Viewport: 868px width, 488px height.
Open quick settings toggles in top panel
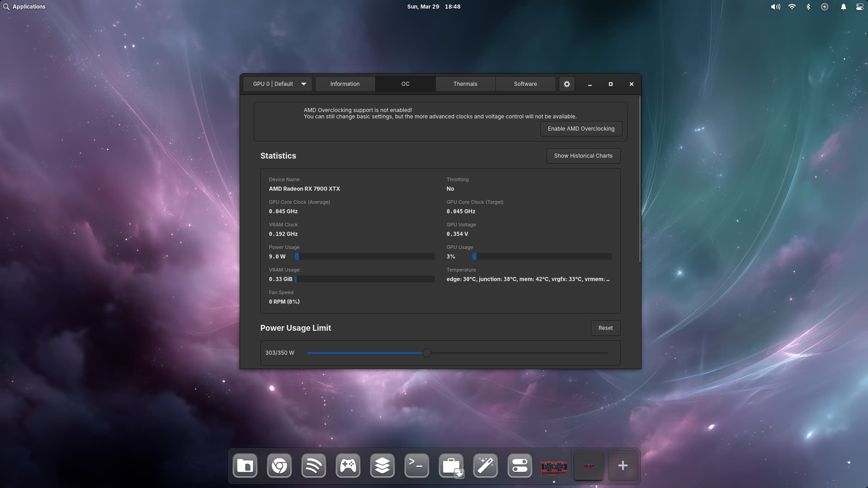tap(859, 7)
